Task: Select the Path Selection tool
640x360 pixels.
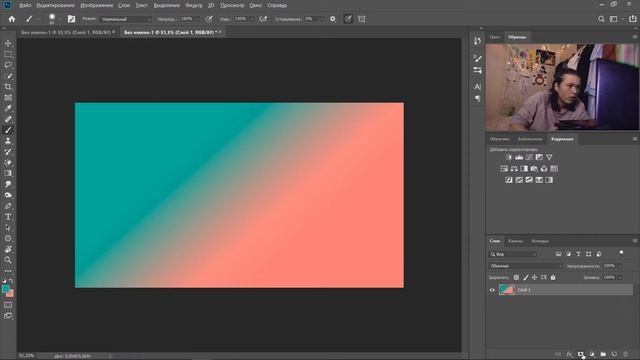Action: [8, 228]
